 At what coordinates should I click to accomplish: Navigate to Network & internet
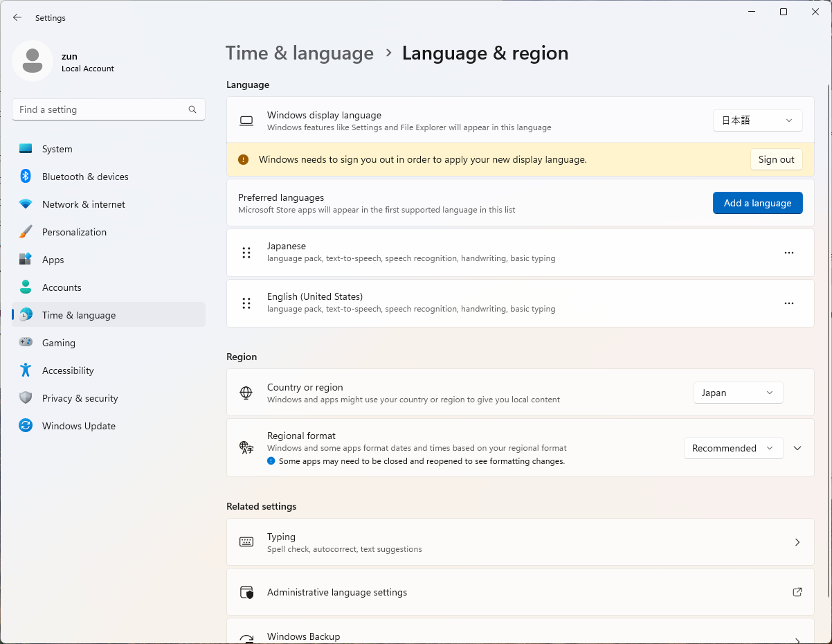[x=109, y=204]
